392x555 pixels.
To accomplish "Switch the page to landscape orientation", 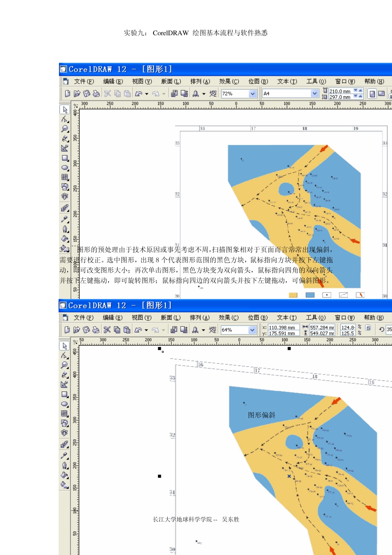I will click(381, 94).
